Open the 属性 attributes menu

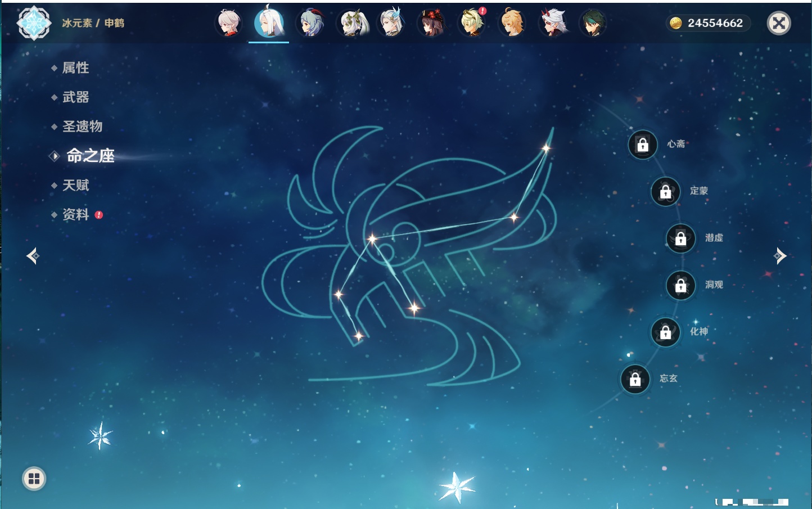tap(75, 68)
